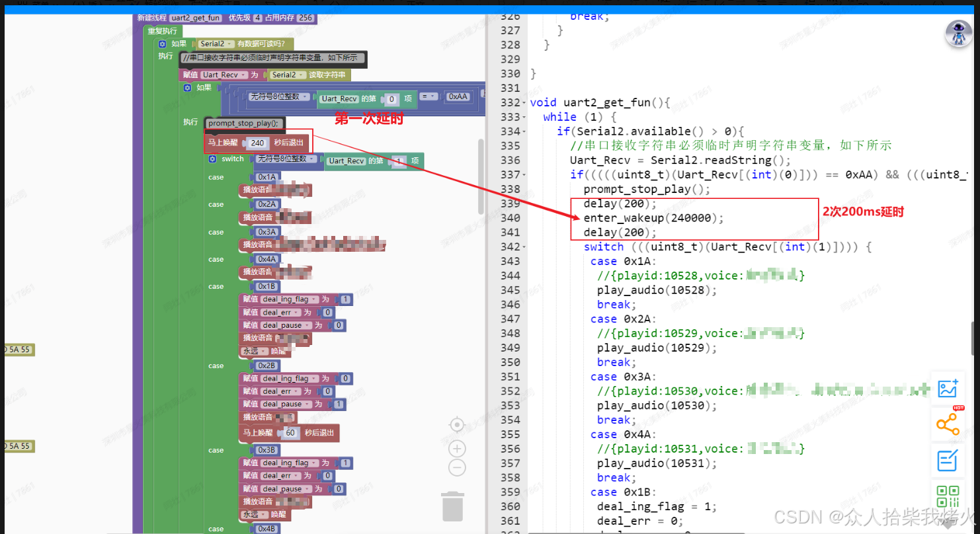Open 无符号8位整数 dropdown in switch block

click(x=286, y=159)
